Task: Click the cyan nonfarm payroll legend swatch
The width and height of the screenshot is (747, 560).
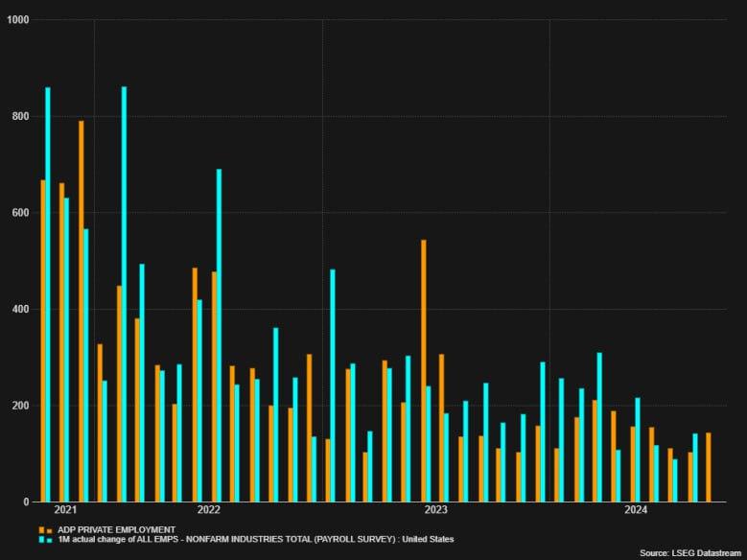Action: (42, 540)
